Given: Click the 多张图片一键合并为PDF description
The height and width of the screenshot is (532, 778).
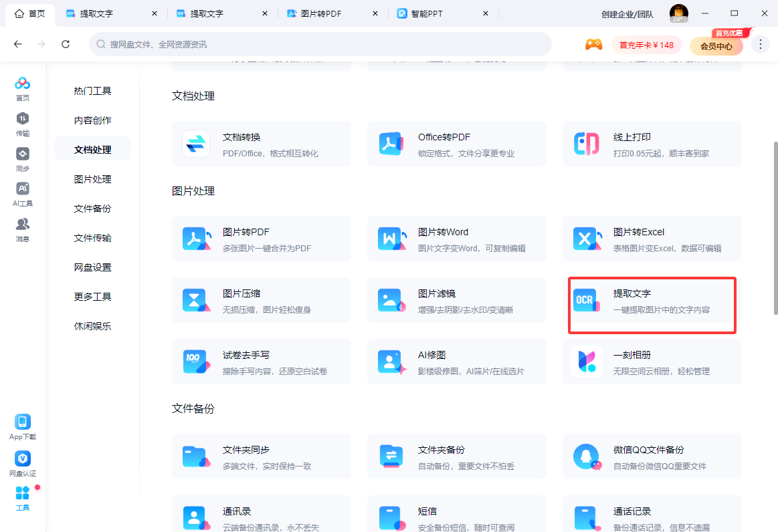Looking at the screenshot, I should 267,249.
